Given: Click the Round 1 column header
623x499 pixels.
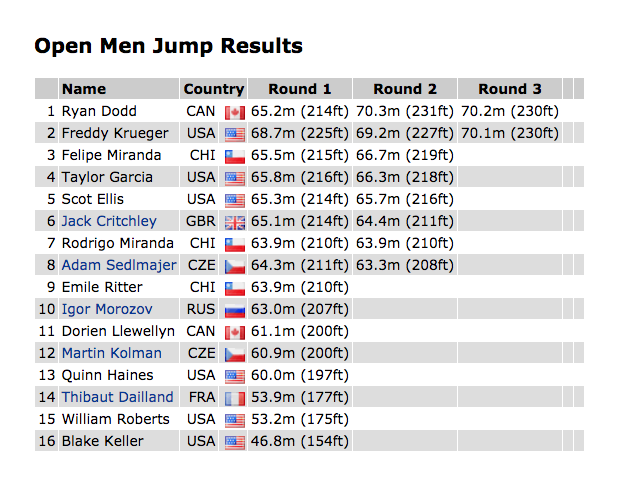Looking at the screenshot, I should tap(299, 89).
